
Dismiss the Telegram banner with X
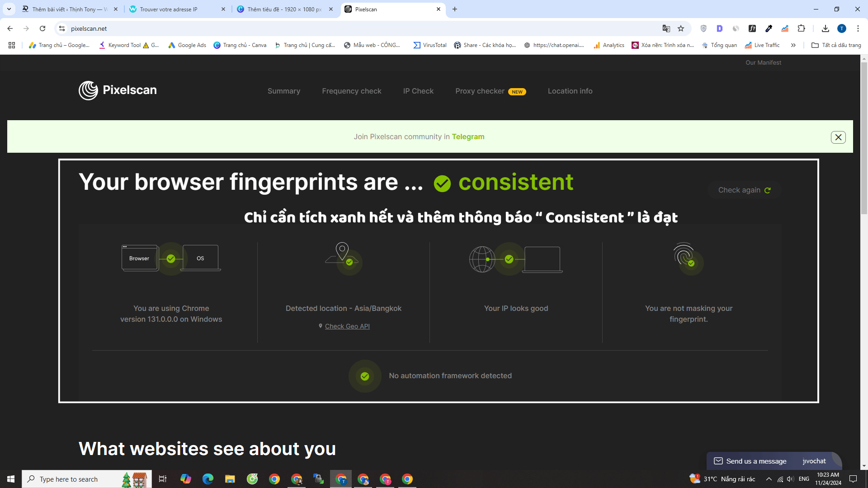tap(838, 137)
